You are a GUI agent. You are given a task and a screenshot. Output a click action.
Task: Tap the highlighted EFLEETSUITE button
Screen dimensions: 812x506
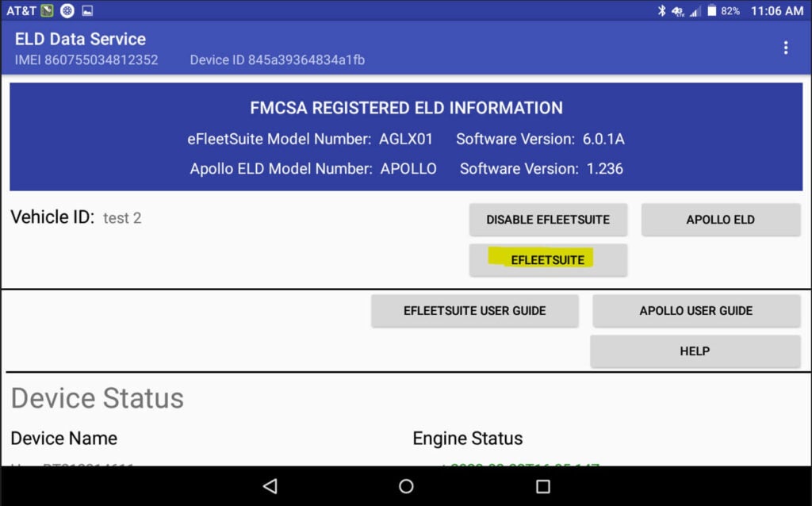coord(548,260)
